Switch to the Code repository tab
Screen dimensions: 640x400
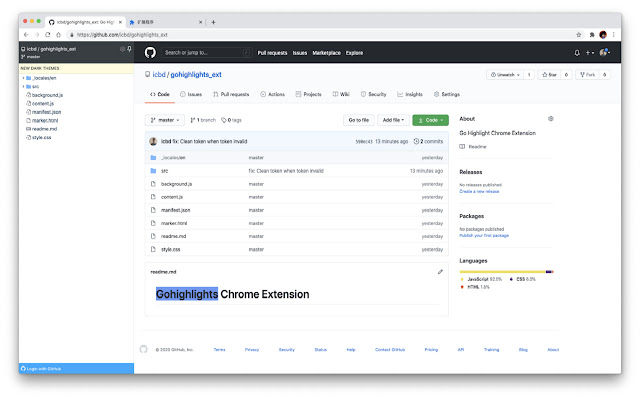point(160,94)
